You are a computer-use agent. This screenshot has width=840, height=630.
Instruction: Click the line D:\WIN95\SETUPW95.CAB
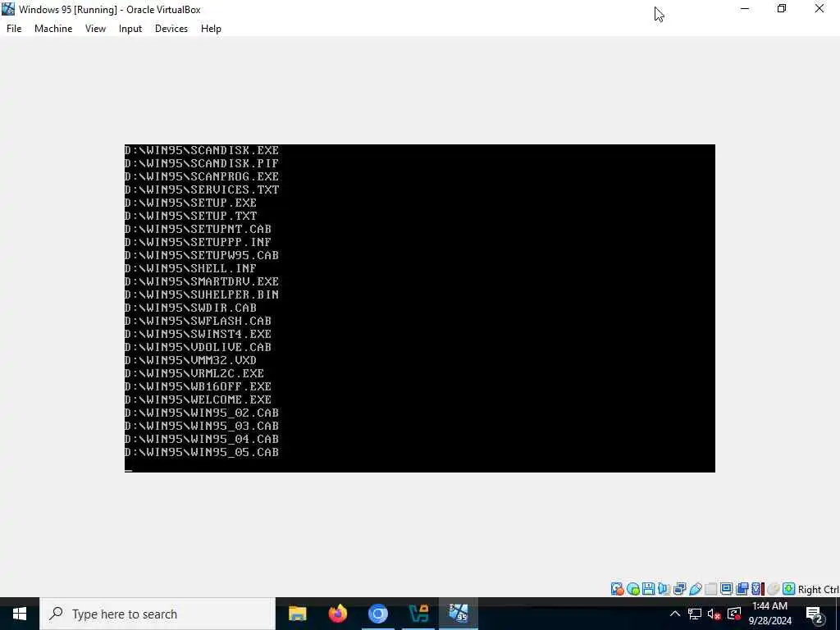click(202, 255)
